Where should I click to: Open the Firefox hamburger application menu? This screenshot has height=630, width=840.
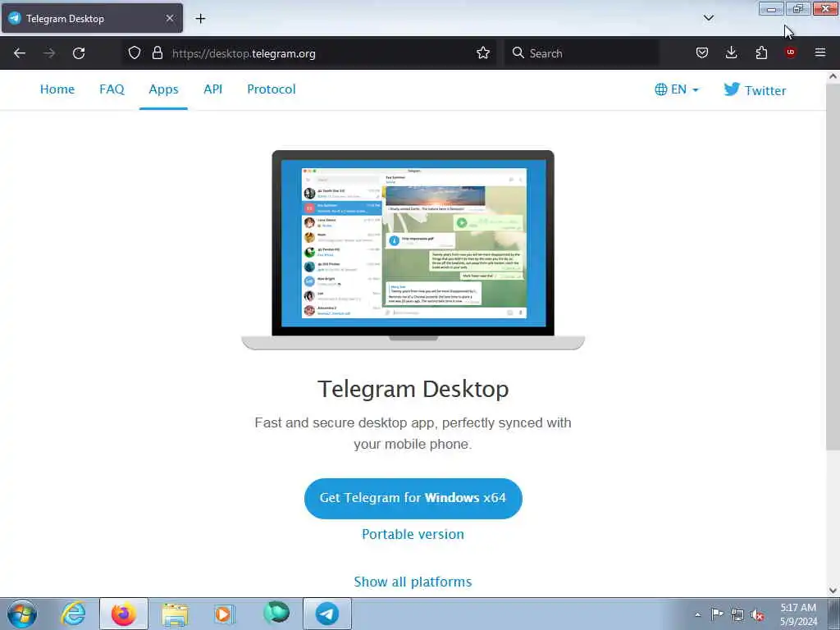(x=820, y=52)
